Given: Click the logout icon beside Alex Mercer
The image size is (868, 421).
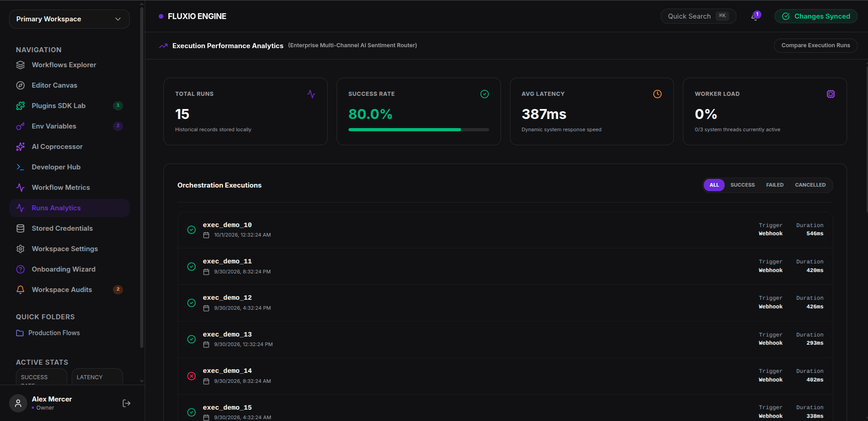Looking at the screenshot, I should pyautogui.click(x=127, y=403).
